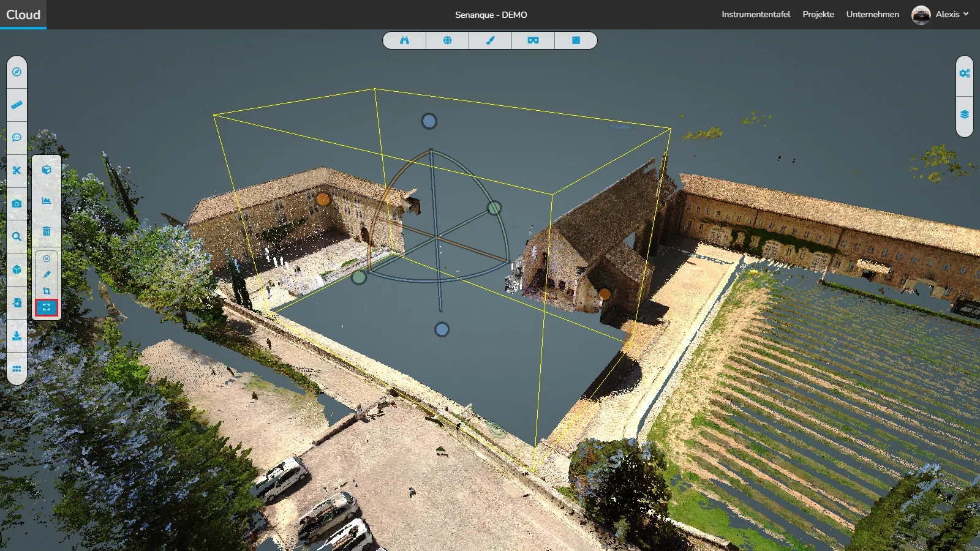980x551 pixels.
Task: Expand the settings gears panel
Action: coord(965,73)
